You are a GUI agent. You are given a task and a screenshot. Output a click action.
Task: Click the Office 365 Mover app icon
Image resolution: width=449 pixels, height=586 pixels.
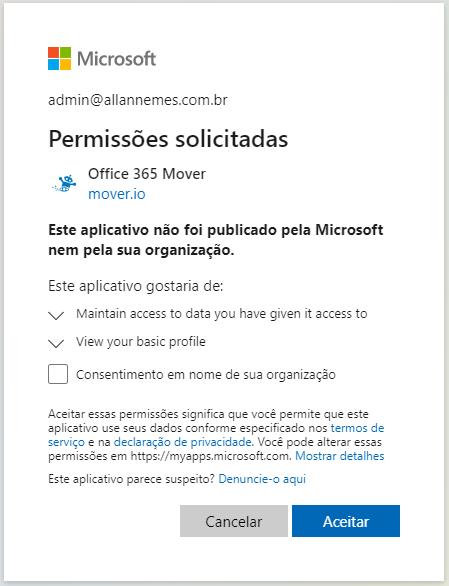click(64, 183)
